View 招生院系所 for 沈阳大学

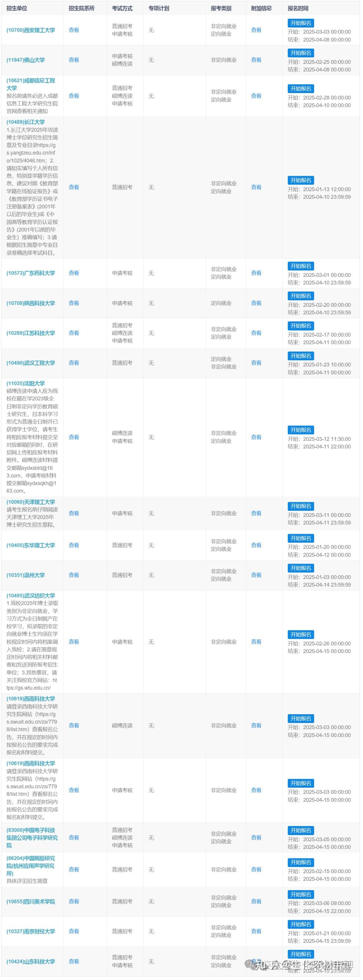74,437
